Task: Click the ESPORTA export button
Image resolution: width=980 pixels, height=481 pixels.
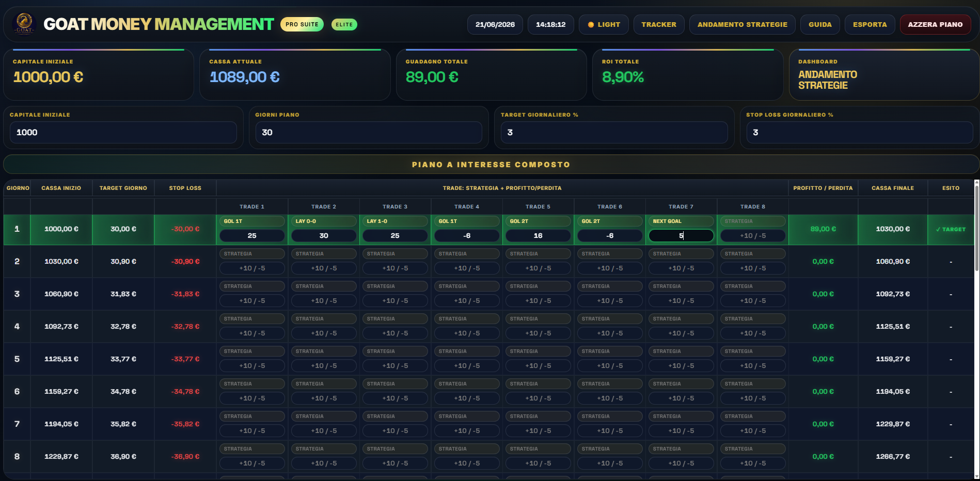Action: point(870,24)
